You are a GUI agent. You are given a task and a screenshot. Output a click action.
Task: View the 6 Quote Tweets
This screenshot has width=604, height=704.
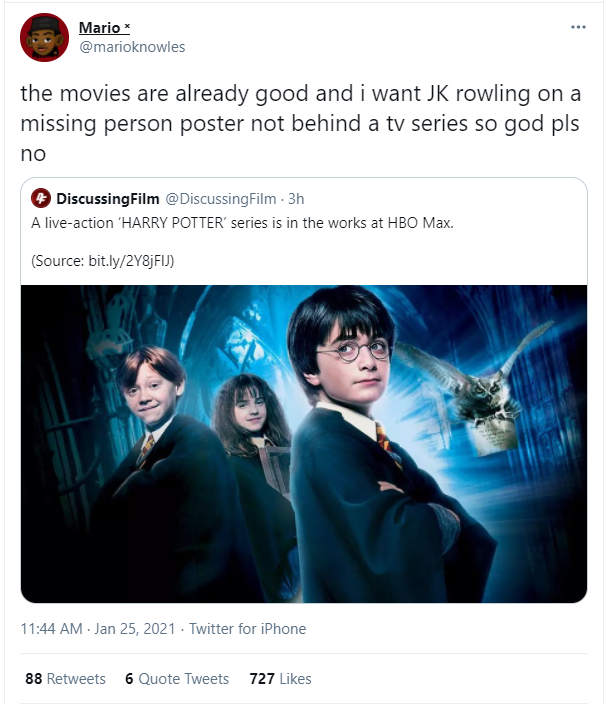[177, 679]
